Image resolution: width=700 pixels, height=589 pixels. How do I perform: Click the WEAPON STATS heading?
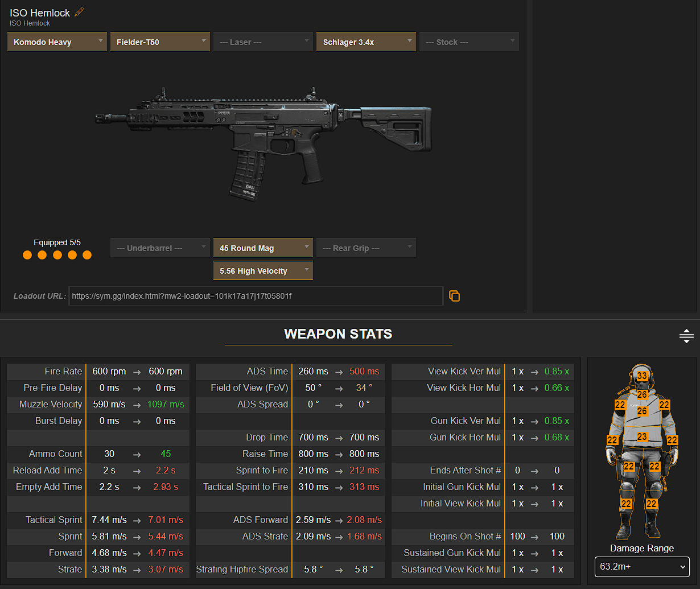coord(338,334)
